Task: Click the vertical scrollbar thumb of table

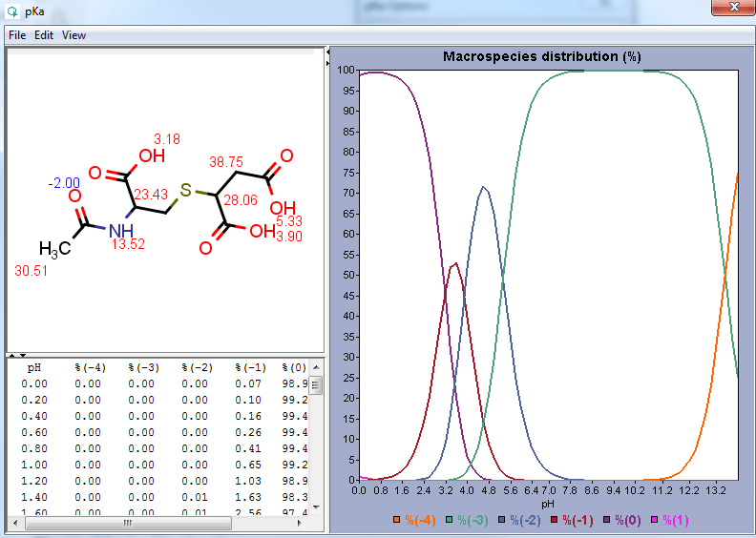Action: [x=316, y=385]
